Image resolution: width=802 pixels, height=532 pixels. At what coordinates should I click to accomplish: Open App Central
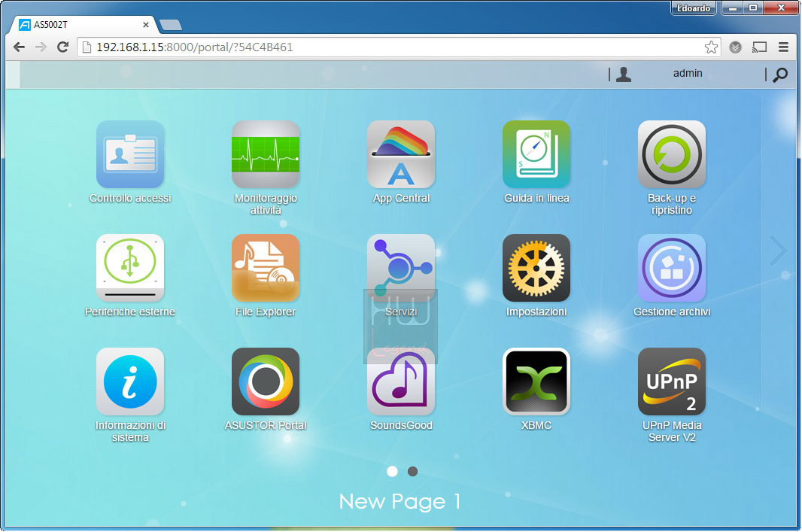click(x=401, y=154)
